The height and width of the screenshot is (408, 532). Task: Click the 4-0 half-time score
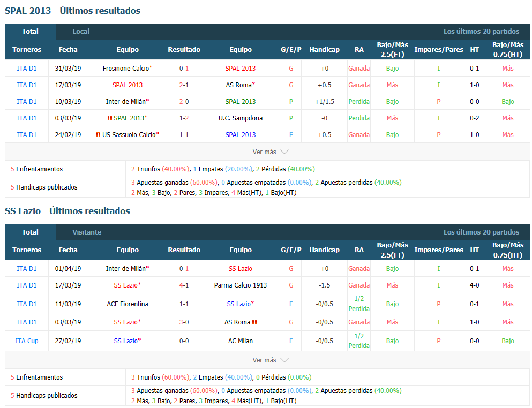click(x=474, y=285)
